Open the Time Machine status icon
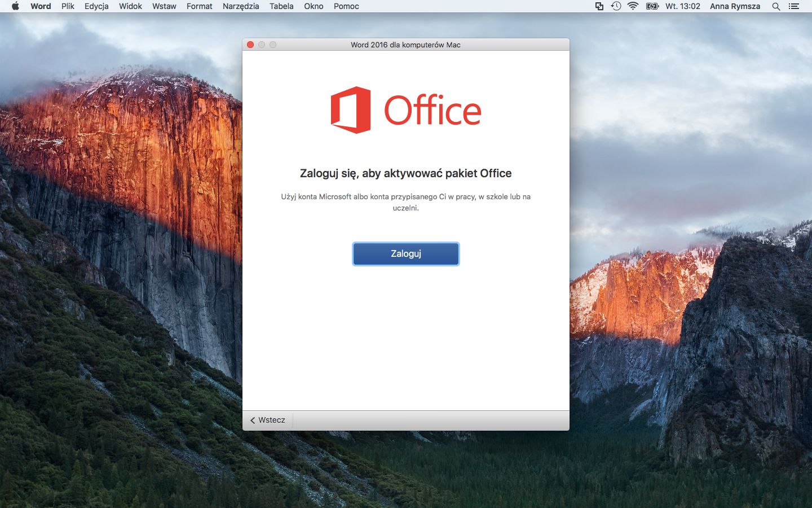 click(x=616, y=6)
